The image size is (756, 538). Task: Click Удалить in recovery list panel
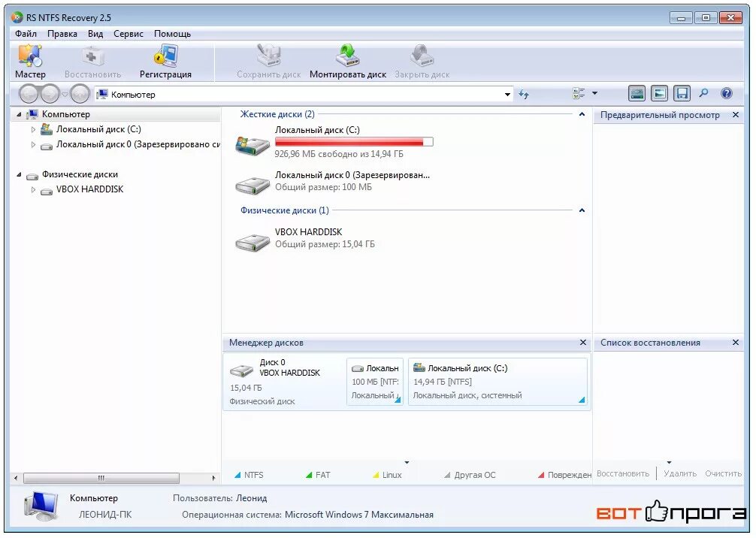(x=680, y=473)
